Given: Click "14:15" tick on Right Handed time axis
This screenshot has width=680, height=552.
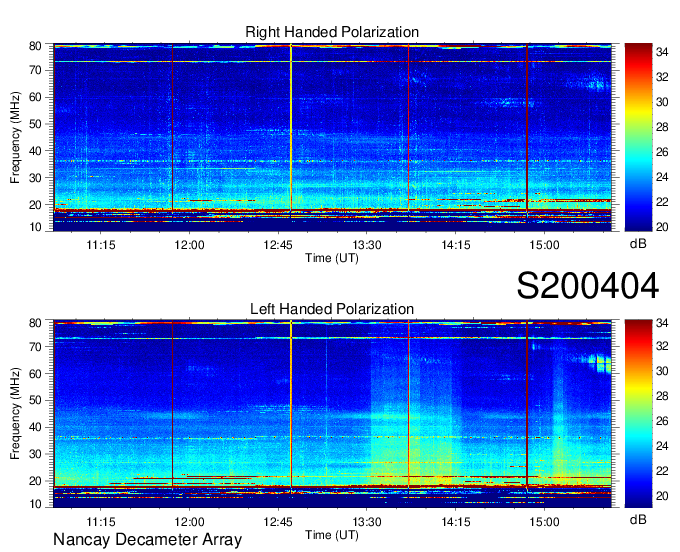Looking at the screenshot, I should point(456,245).
